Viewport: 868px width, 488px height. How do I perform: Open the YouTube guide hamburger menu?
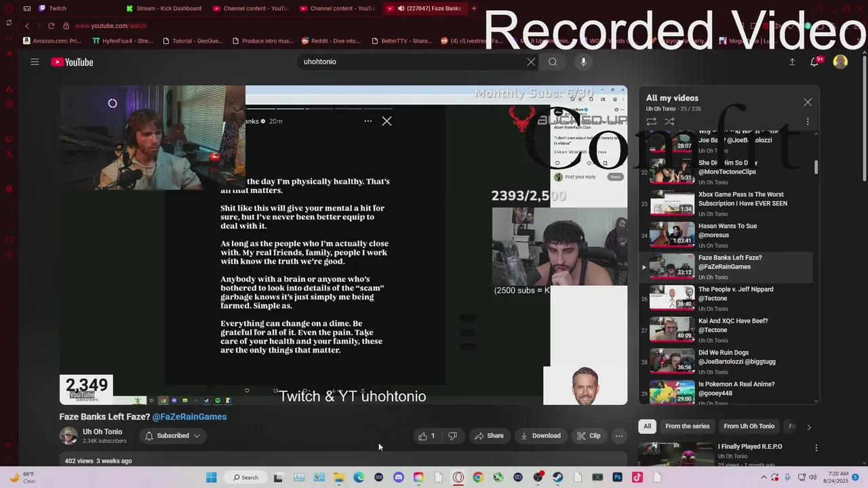click(x=35, y=62)
